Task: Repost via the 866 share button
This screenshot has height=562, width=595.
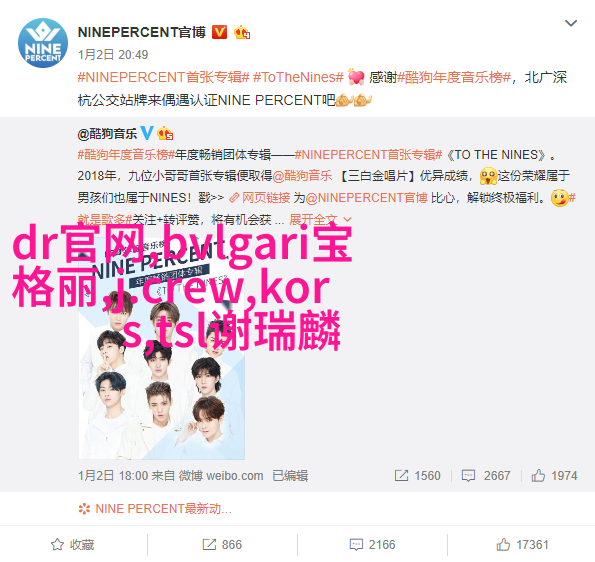Action: (x=222, y=545)
